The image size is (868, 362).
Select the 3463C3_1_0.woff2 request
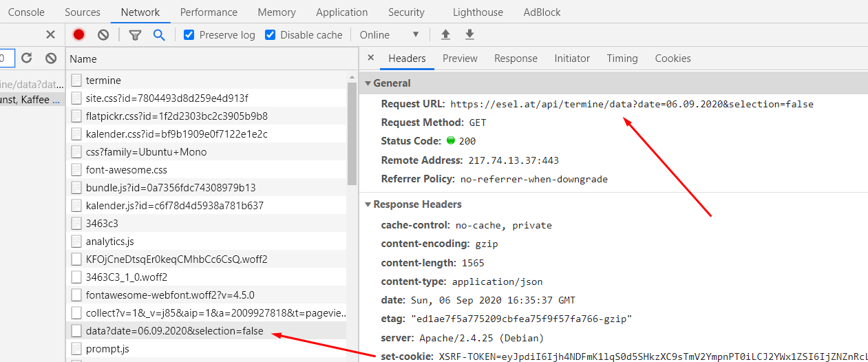pos(207,277)
